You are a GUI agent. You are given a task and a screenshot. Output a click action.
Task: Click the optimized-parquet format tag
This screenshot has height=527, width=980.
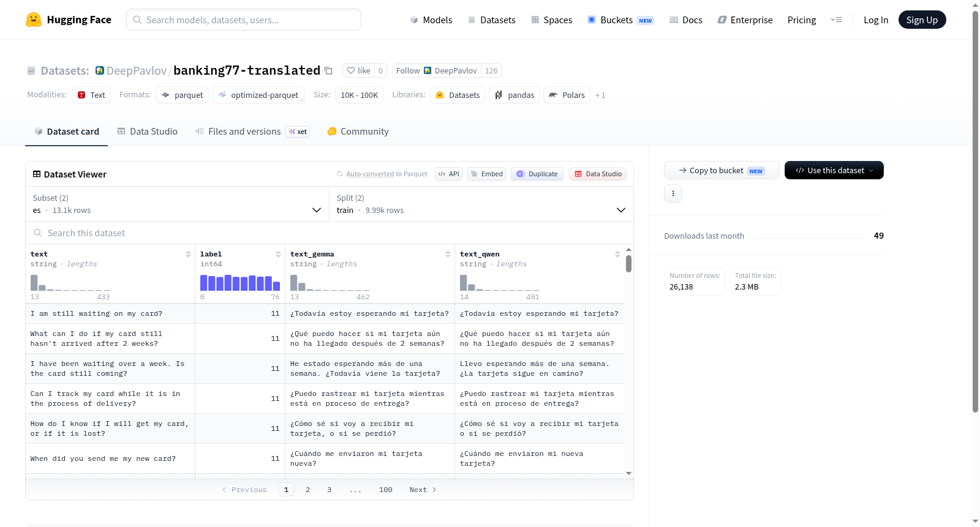pos(258,95)
